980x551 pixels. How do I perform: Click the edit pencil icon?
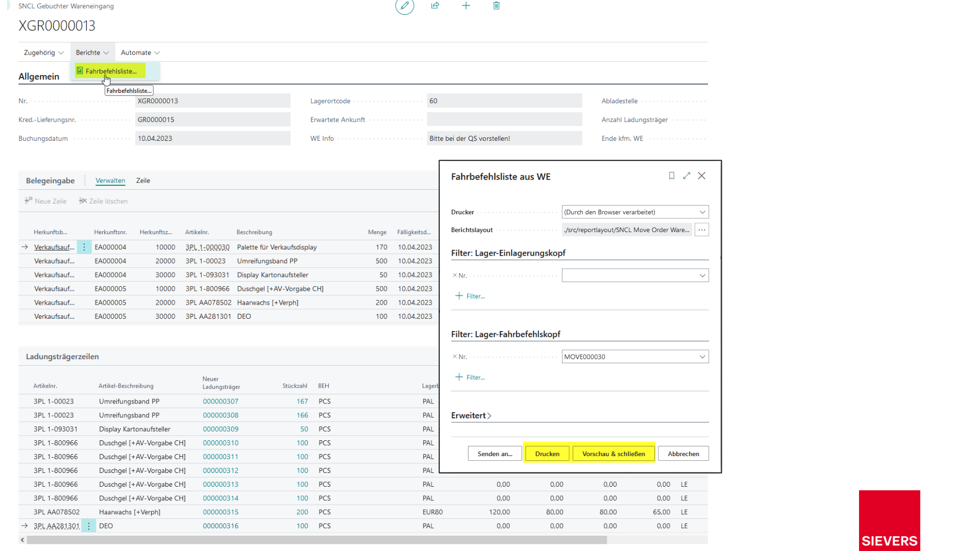pos(404,6)
